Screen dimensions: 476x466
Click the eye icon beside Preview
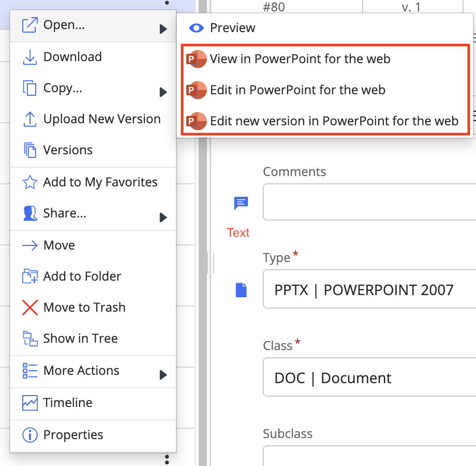coord(197,28)
